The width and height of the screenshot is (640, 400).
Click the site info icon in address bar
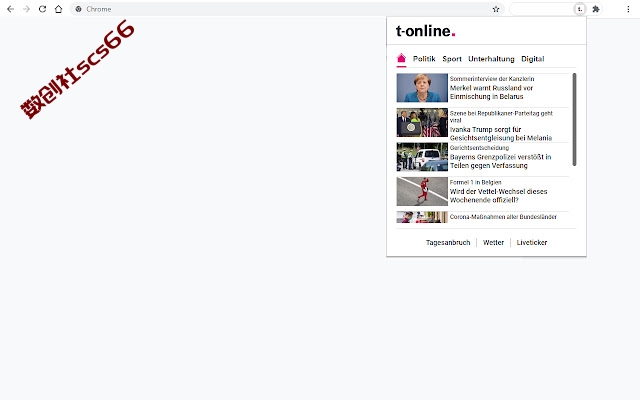tap(78, 9)
